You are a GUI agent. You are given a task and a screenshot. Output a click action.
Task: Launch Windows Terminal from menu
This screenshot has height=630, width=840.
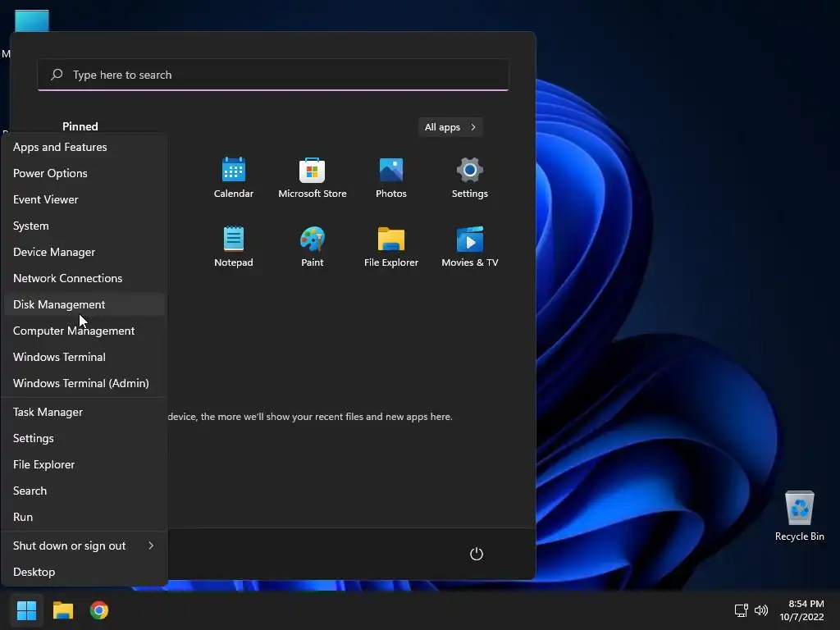pyautogui.click(x=84, y=357)
